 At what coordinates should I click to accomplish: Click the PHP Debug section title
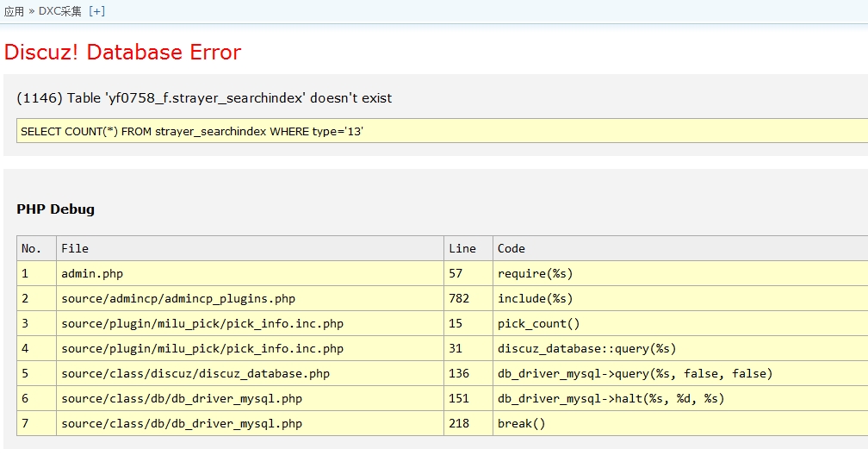tap(55, 209)
